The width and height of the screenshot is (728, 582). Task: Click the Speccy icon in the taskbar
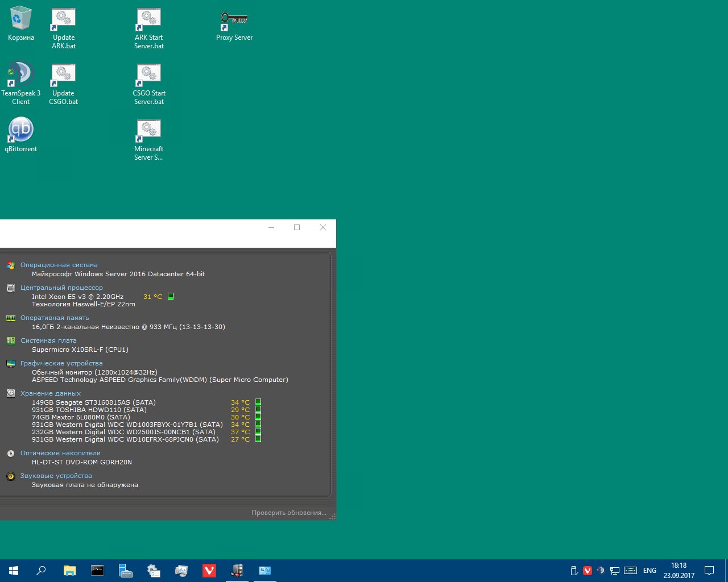(x=237, y=571)
